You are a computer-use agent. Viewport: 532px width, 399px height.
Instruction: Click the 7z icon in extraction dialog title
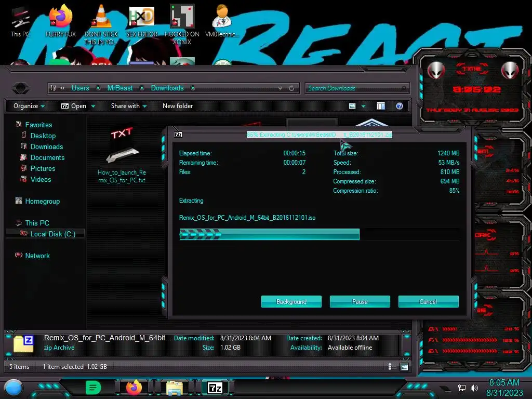pos(178,135)
